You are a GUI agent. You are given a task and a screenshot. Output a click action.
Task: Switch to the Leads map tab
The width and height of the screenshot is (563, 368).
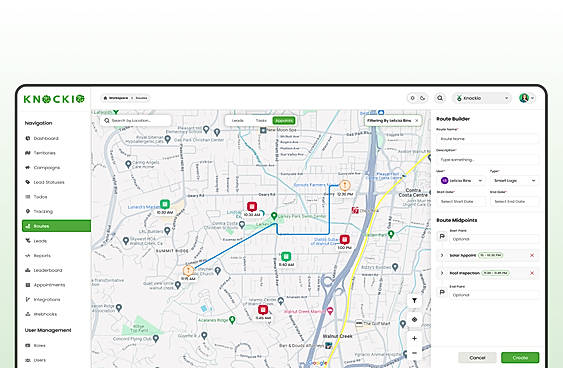click(x=238, y=121)
